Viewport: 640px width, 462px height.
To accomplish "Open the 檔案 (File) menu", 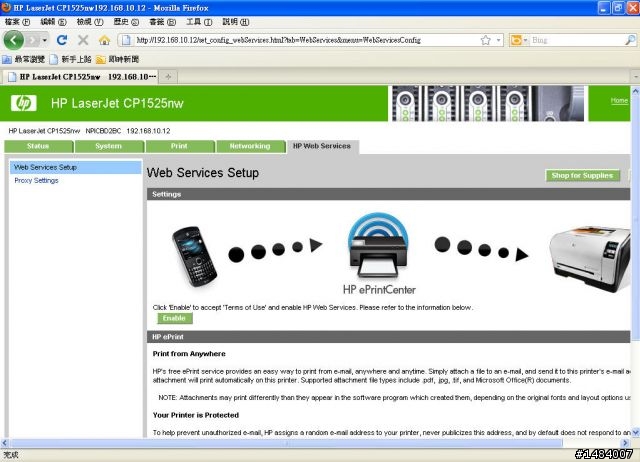I will pyautogui.click(x=18, y=22).
